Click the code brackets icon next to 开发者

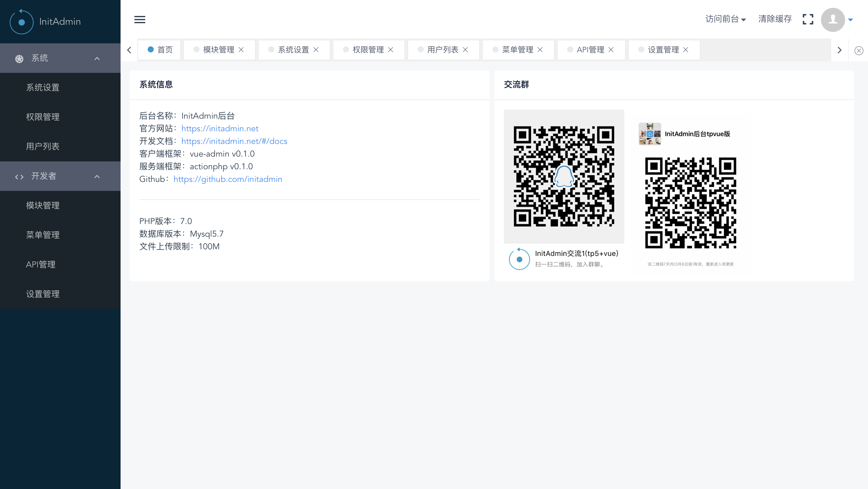(19, 176)
